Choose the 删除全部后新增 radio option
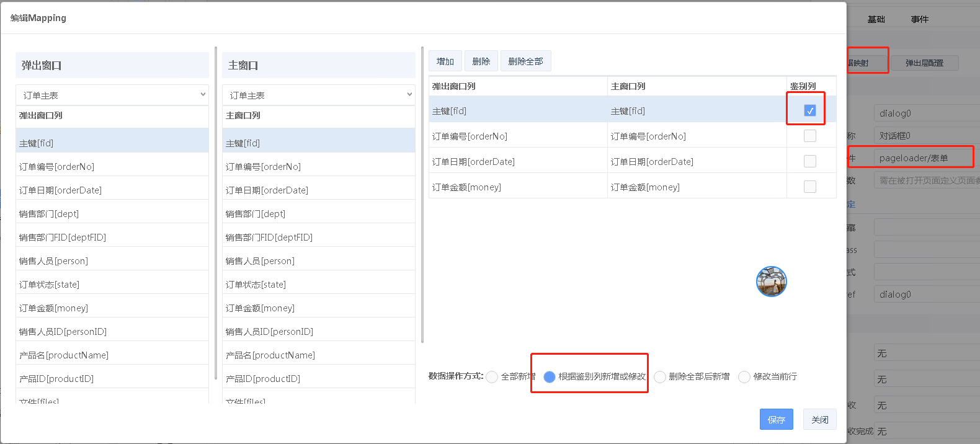The width and height of the screenshot is (980, 444). click(660, 377)
